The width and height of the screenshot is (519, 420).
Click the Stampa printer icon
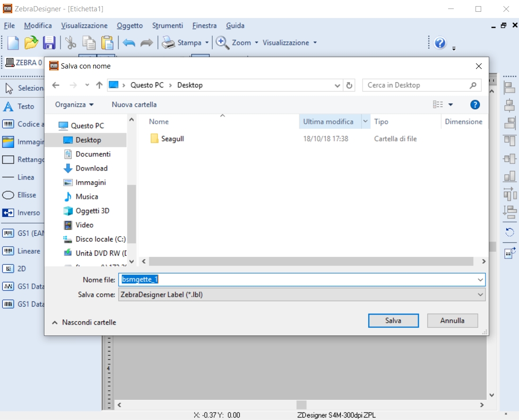click(168, 43)
